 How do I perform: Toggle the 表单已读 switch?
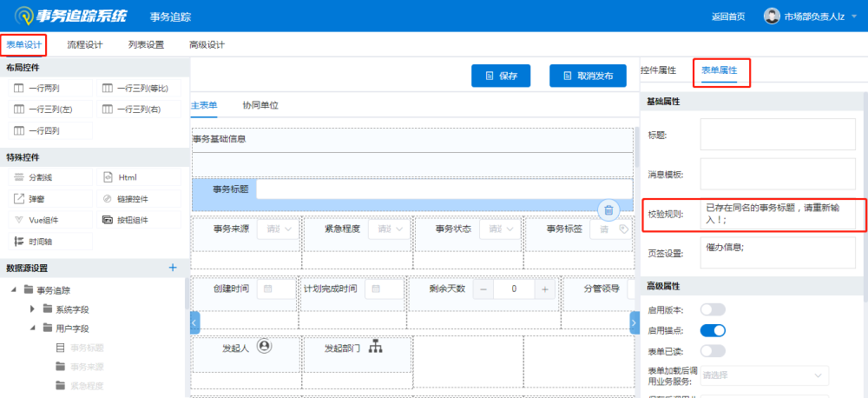click(713, 350)
